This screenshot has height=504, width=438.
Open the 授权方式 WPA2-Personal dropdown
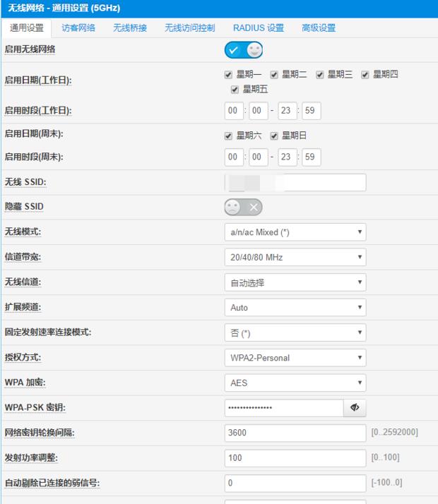click(x=295, y=357)
